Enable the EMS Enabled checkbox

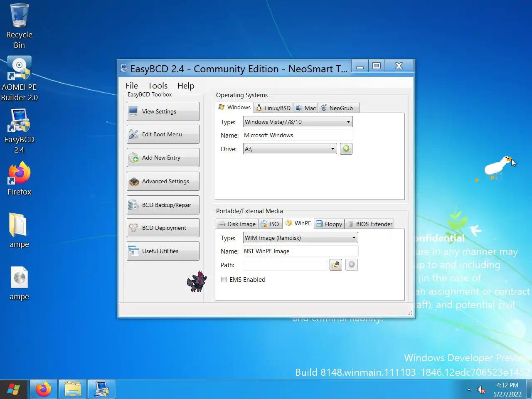(224, 280)
